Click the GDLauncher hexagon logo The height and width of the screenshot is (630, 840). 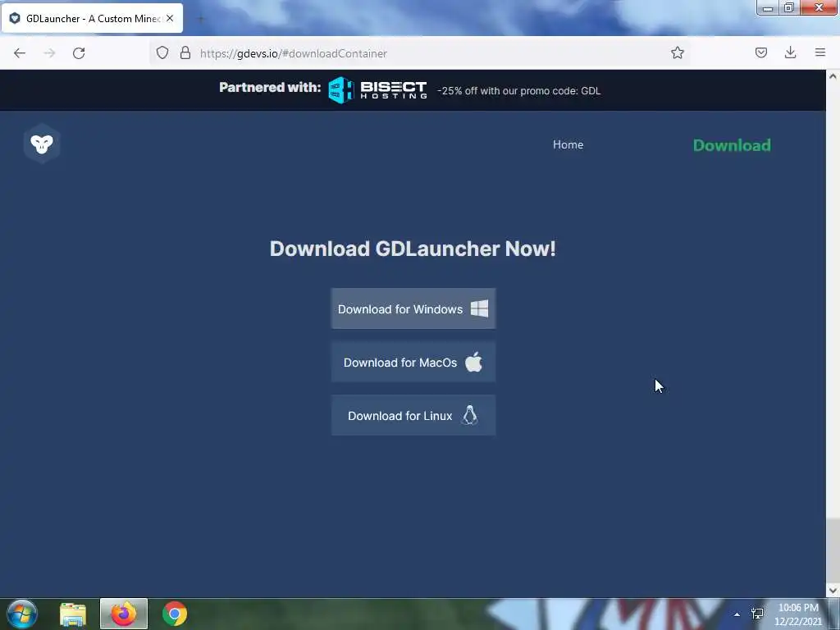tap(42, 144)
